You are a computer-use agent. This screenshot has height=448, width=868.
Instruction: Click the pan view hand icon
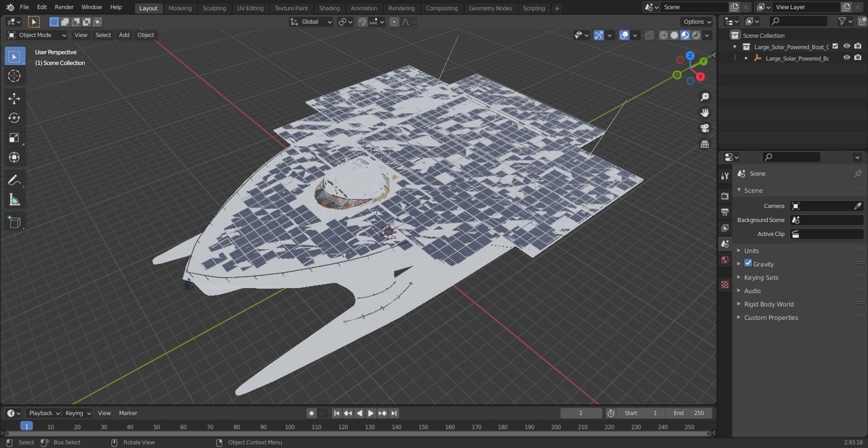coord(704,113)
